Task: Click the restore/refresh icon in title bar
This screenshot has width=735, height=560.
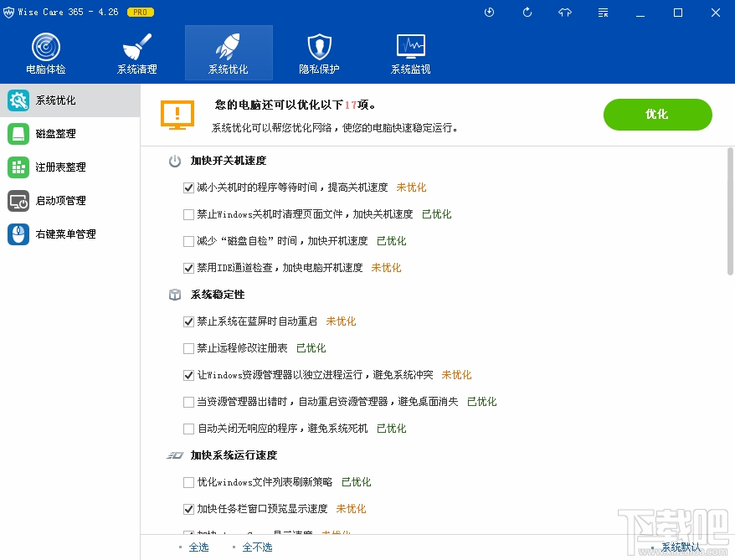Action: [527, 13]
